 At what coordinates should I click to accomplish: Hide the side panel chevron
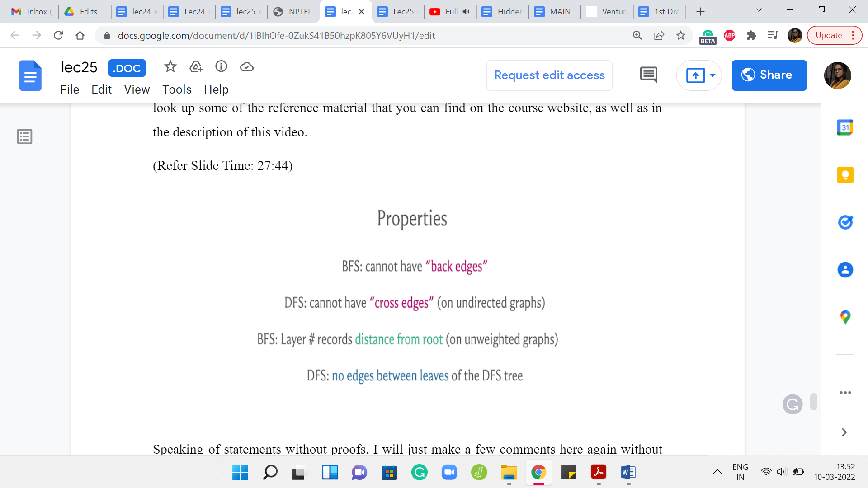(x=844, y=432)
